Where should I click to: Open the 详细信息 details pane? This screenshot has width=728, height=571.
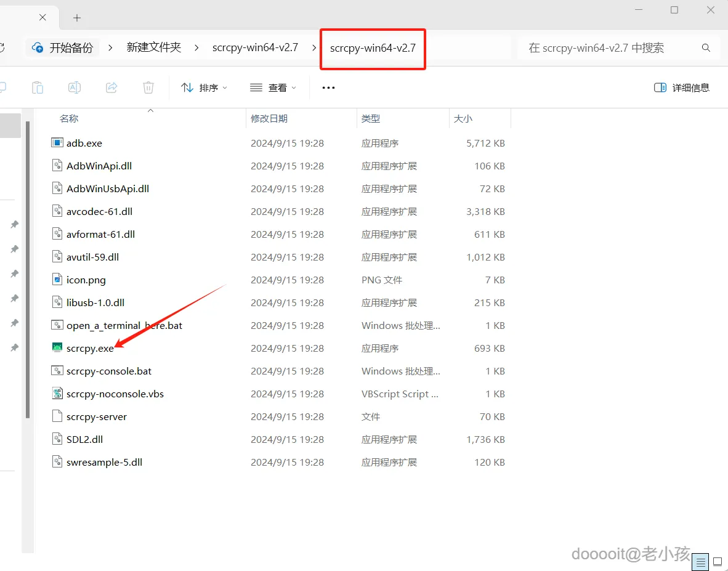[682, 87]
